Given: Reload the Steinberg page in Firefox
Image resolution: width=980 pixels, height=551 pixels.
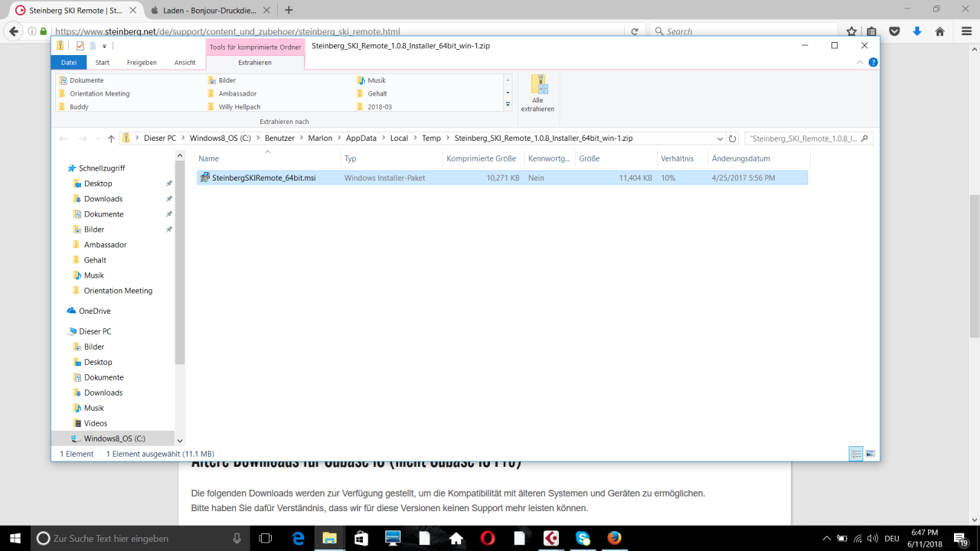Looking at the screenshot, I should pyautogui.click(x=635, y=31).
